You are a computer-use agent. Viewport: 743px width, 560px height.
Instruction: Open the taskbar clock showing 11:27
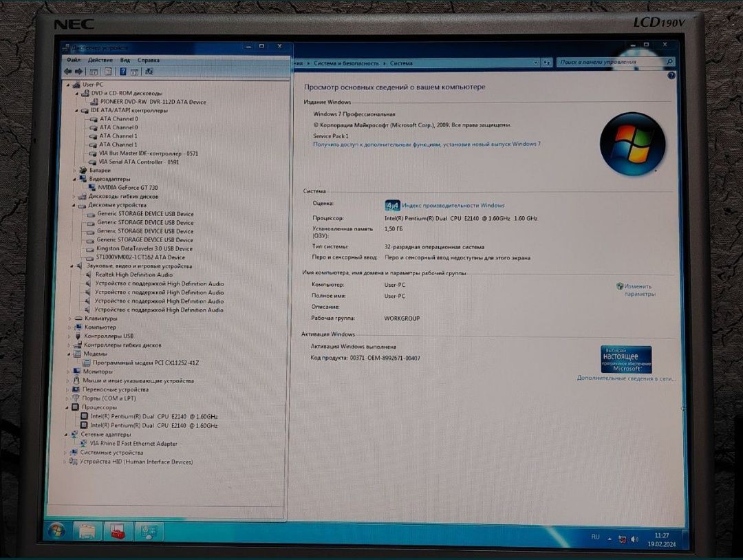click(662, 539)
